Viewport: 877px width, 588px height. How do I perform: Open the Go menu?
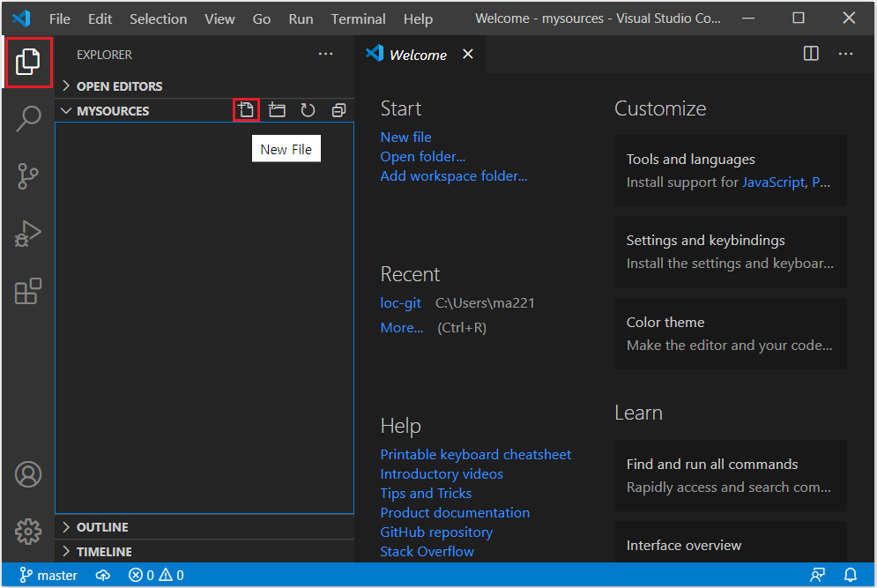click(x=261, y=19)
